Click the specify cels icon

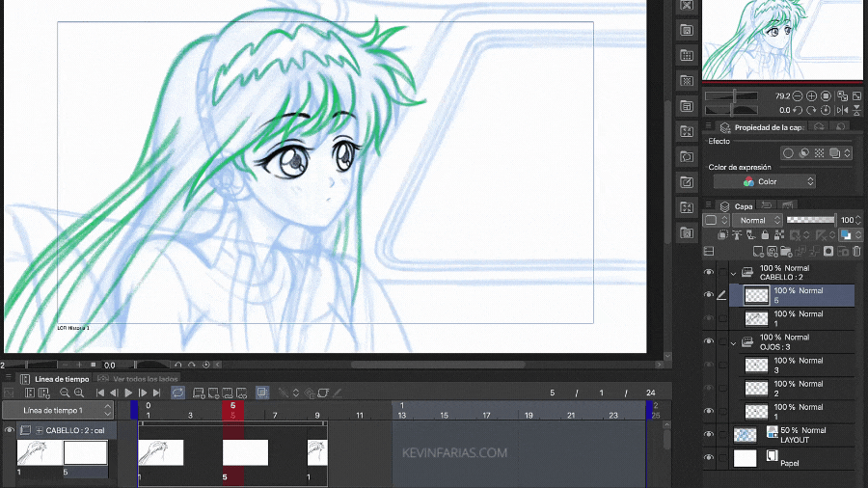point(228,393)
